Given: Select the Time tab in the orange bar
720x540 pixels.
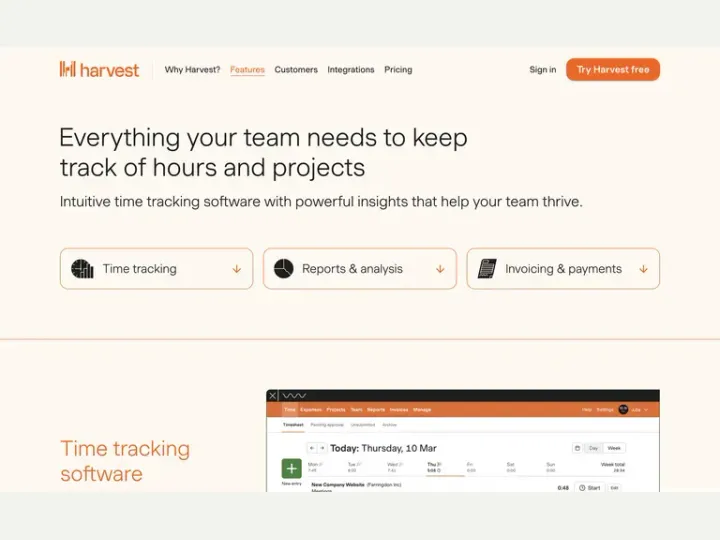Looking at the screenshot, I should [289, 410].
